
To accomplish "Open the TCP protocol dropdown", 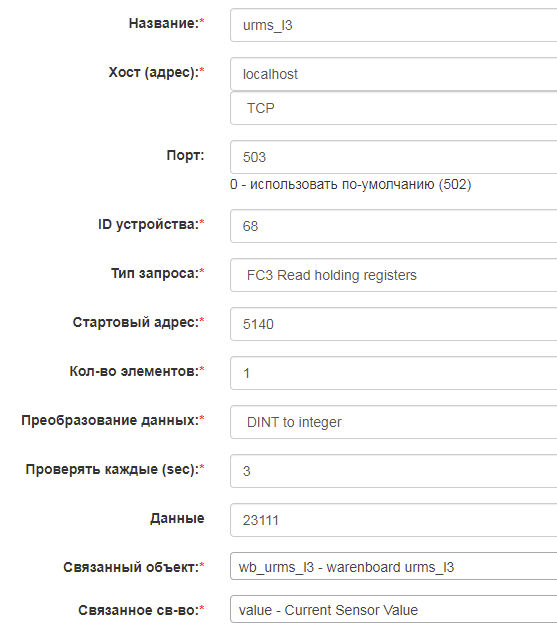I will point(393,108).
